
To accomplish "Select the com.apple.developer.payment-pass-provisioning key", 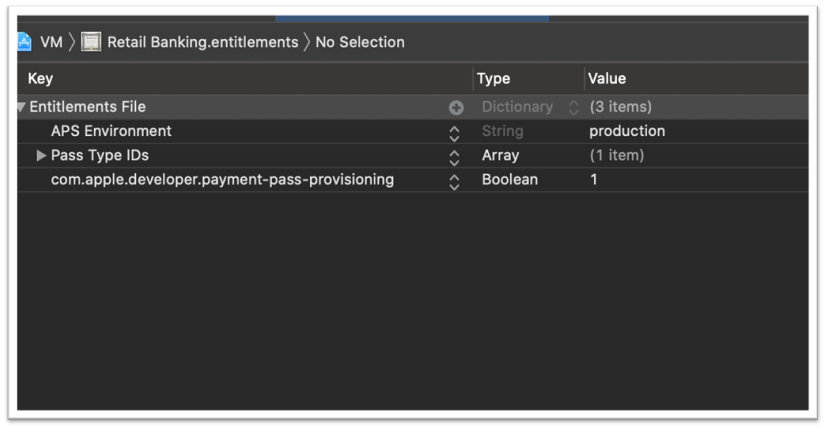I will 222,180.
